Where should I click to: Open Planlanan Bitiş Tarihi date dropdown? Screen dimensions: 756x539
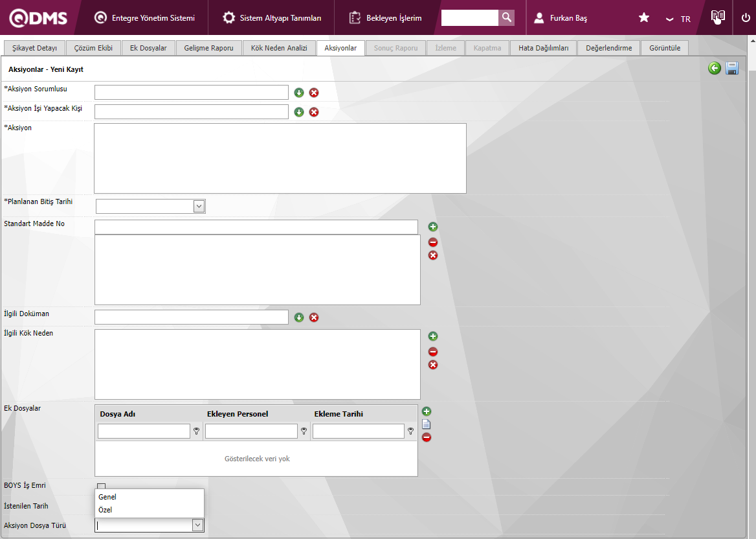(x=199, y=206)
